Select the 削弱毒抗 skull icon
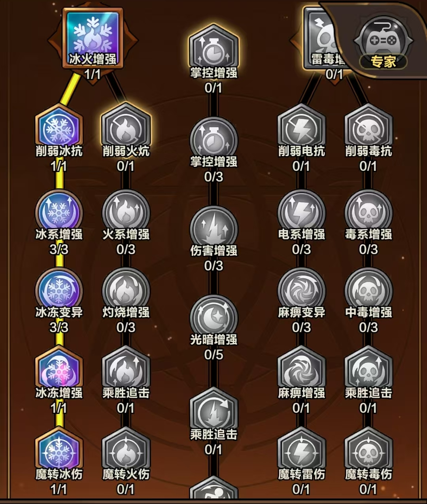Screen dimensions: 427x504 (368, 127)
